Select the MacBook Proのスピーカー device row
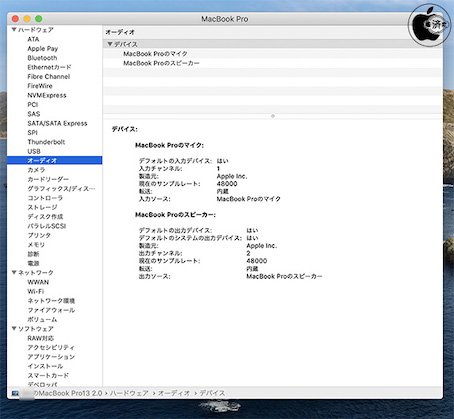The image size is (454, 419). click(273, 63)
